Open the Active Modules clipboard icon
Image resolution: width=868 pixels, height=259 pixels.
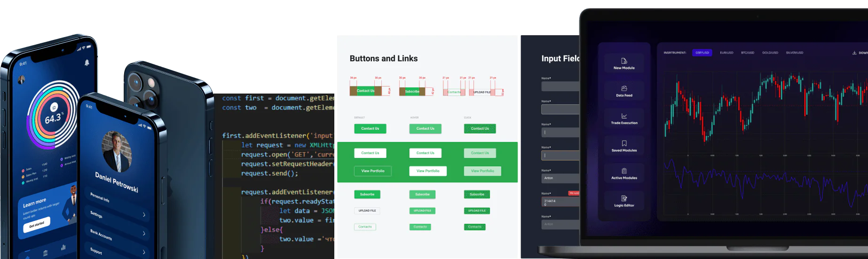point(624,171)
